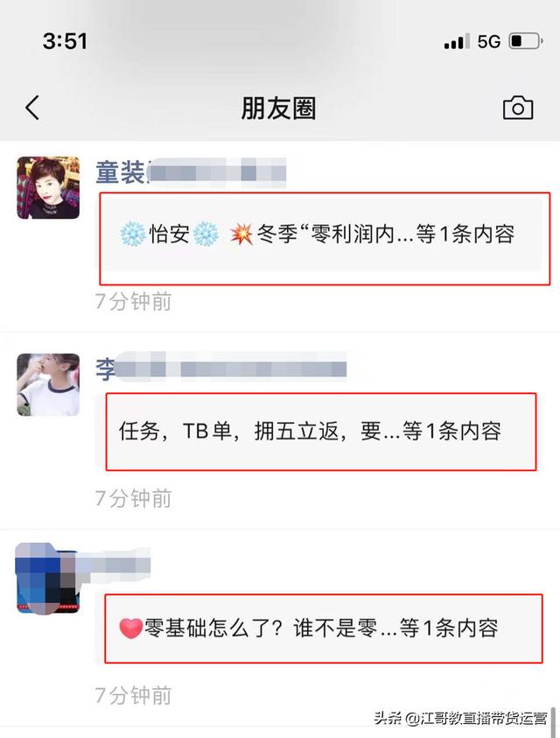Open the short-haired woman's avatar
This screenshot has width=560, height=738.
tap(48, 188)
